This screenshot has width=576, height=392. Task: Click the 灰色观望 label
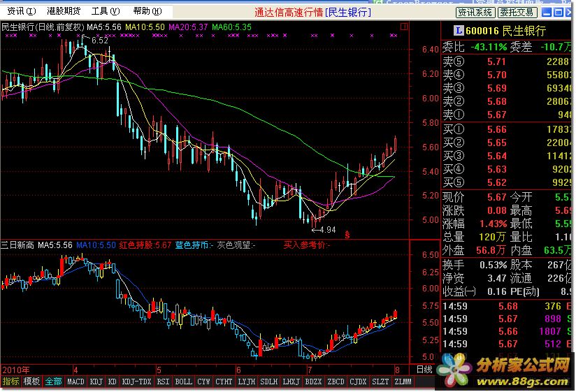tap(236, 245)
